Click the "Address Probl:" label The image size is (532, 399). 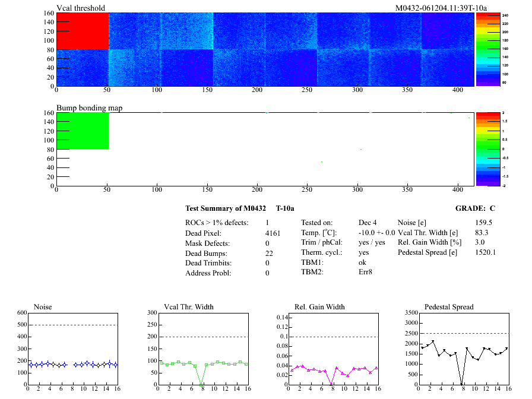click(208, 273)
